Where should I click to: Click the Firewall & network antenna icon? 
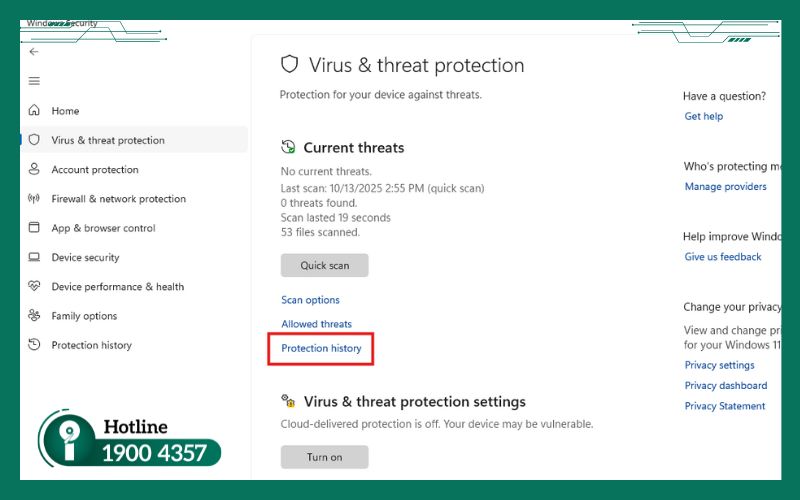click(34, 199)
